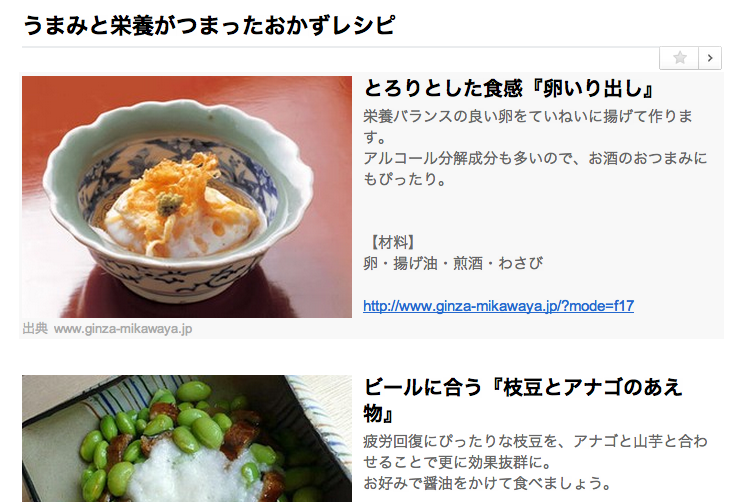Viewport: 742px width, 502px height.
Task: Click the 卵いり出し recipe title
Action: (509, 88)
